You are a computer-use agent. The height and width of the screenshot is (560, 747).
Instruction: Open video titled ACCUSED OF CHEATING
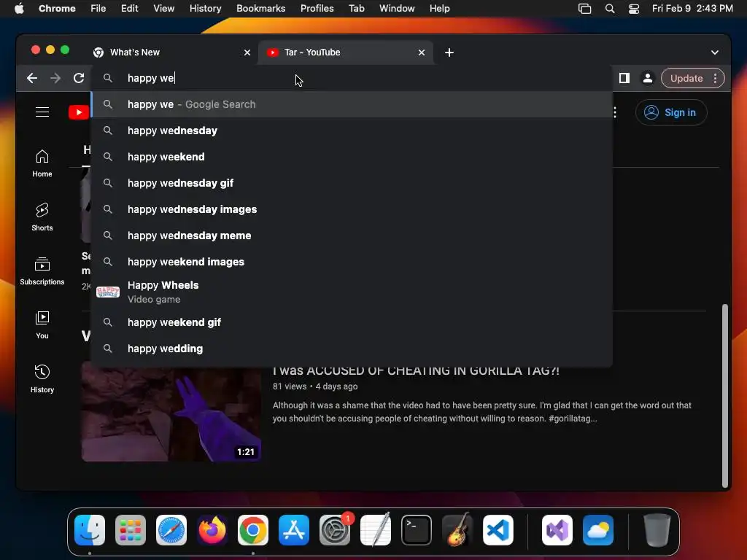[x=416, y=370]
